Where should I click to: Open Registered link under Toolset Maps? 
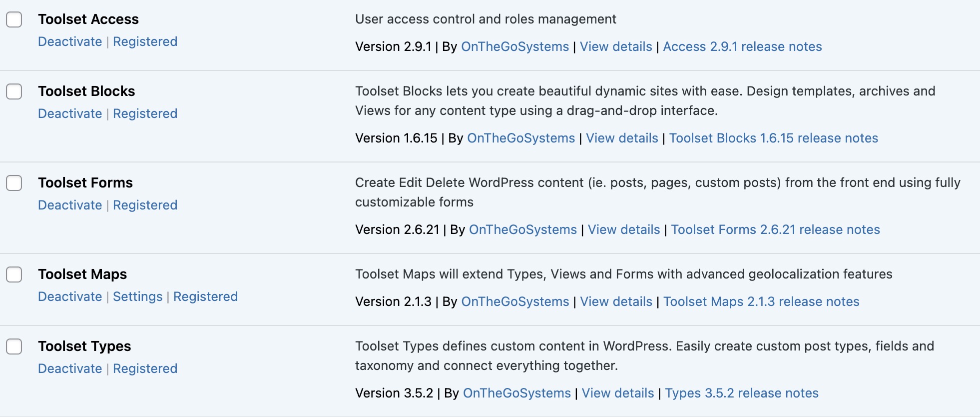tap(205, 296)
